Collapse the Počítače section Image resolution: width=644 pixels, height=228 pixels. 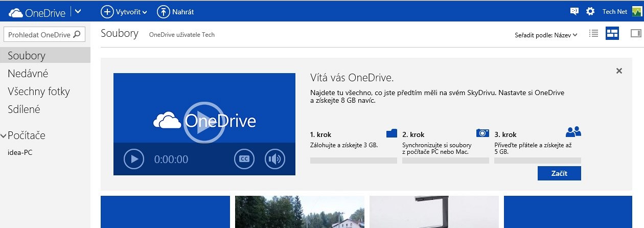[4, 135]
